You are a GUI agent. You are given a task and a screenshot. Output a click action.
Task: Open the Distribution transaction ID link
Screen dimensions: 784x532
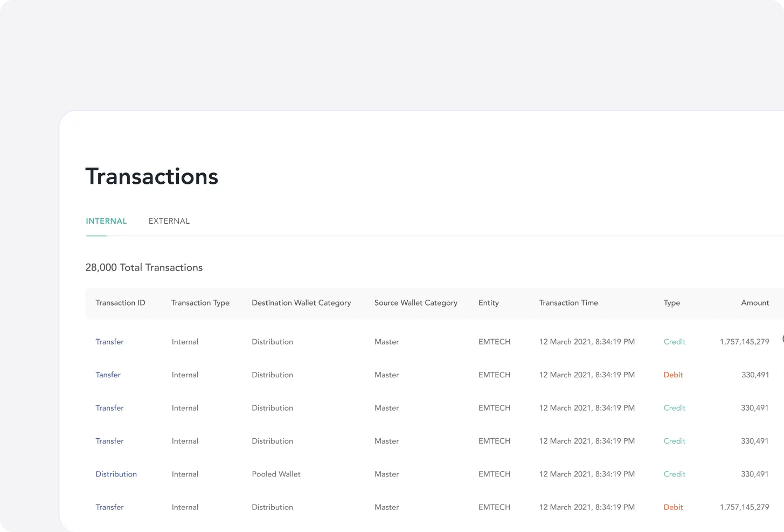[116, 474]
